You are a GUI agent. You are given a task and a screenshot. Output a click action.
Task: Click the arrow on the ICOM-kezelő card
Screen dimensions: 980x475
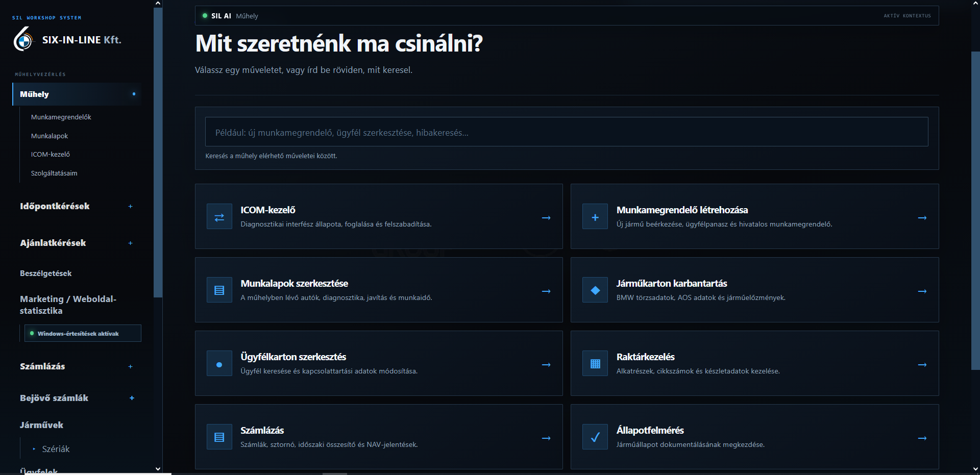coord(546,218)
